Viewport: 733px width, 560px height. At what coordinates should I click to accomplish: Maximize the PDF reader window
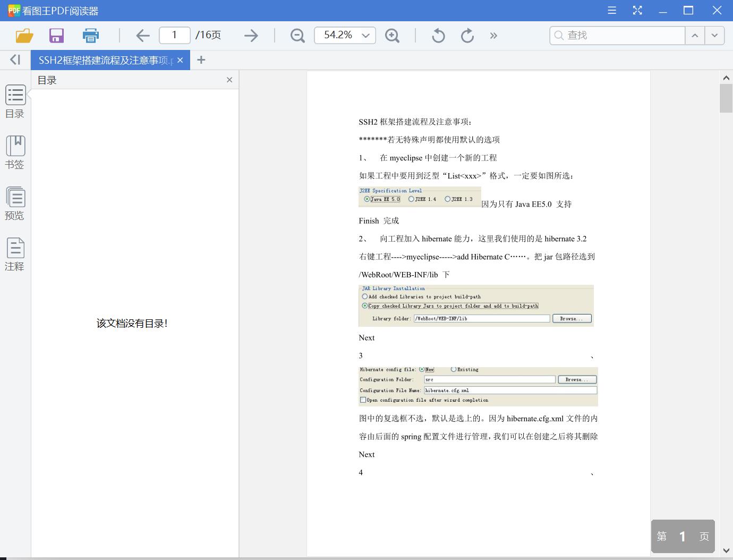(688, 10)
